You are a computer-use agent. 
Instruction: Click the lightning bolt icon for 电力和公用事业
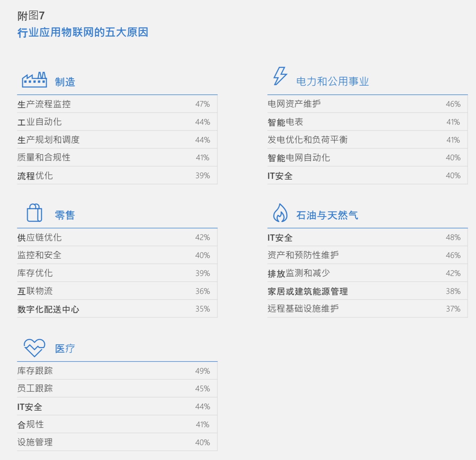point(280,76)
